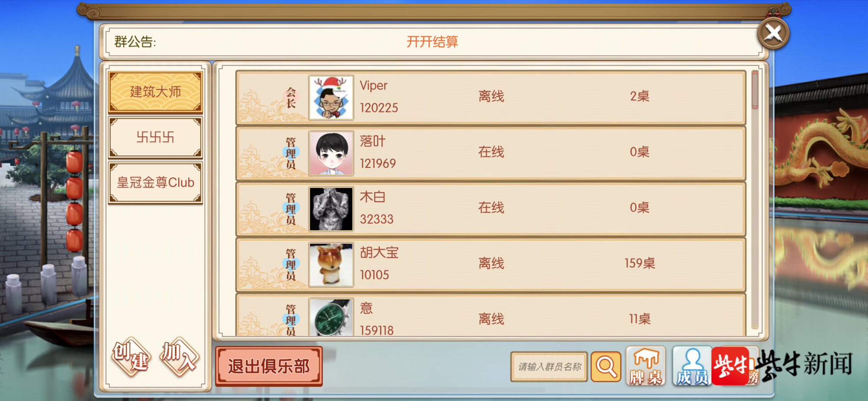868x401 pixels.
Task: Tap the 加入 join club icon
Action: coord(179,356)
